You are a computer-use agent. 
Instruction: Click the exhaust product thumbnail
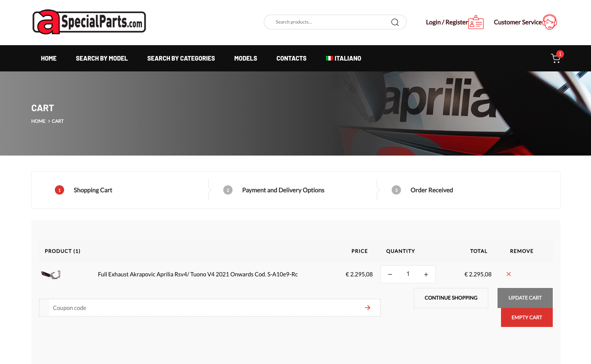[x=51, y=274]
